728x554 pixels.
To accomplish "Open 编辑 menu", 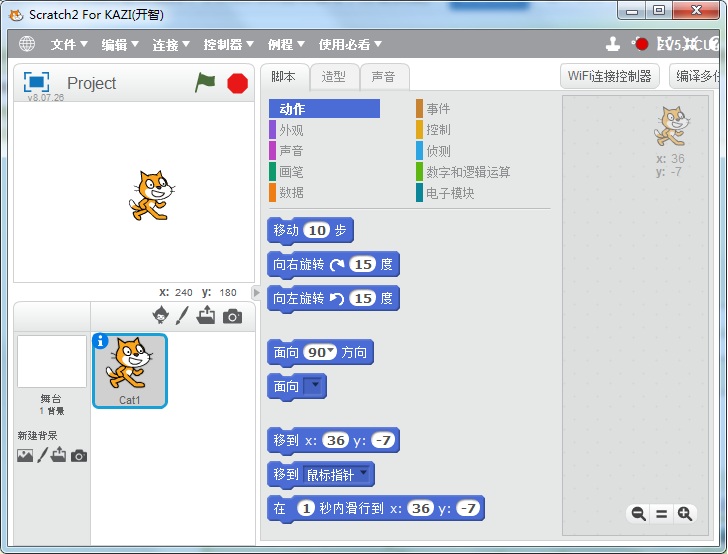I will 120,45.
